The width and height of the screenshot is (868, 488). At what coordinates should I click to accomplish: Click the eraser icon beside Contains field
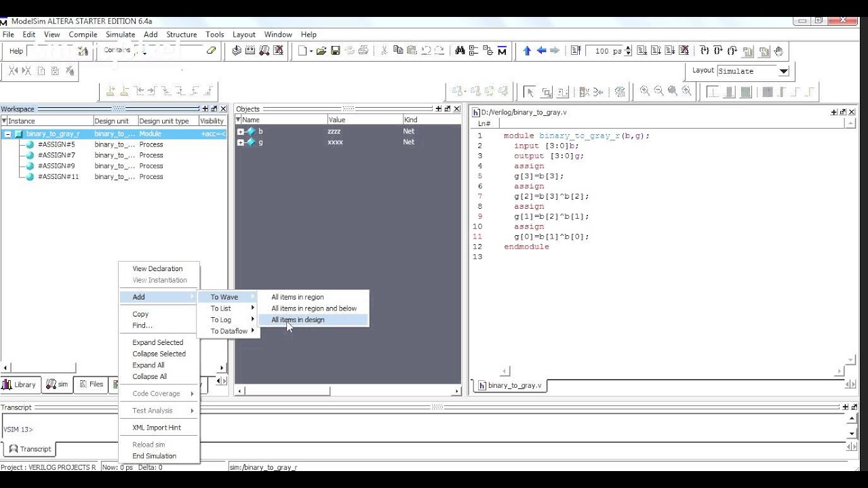coord(211,51)
